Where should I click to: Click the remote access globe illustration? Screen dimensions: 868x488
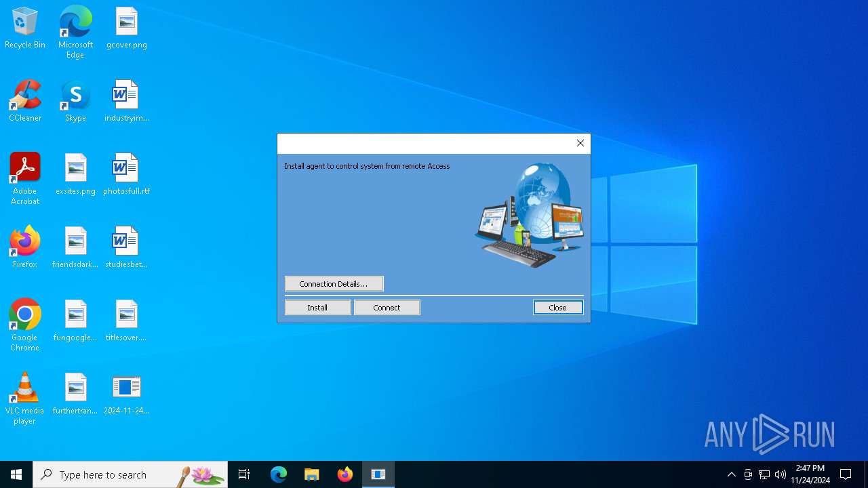tap(530, 214)
